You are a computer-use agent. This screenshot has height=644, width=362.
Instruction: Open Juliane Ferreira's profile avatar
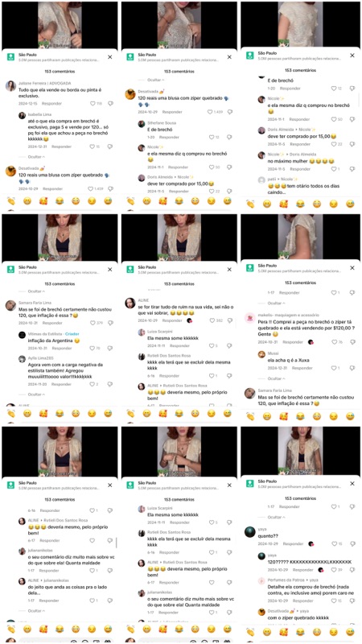coord(10,85)
